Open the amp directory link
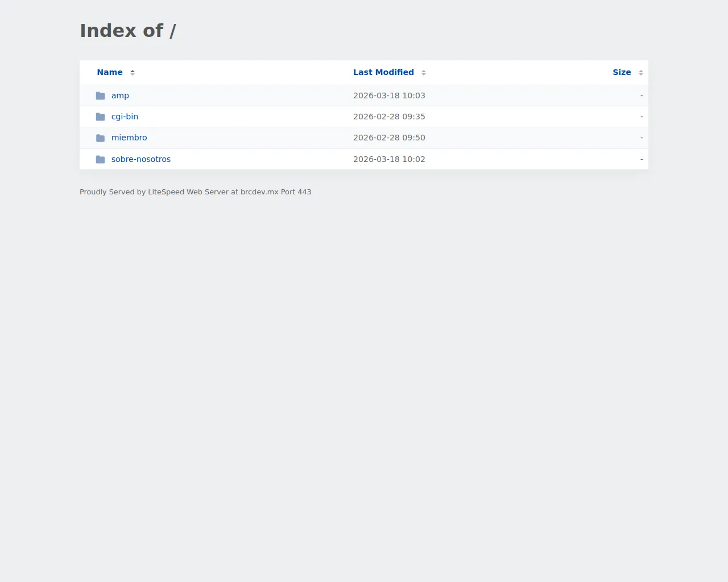 pyautogui.click(x=120, y=95)
